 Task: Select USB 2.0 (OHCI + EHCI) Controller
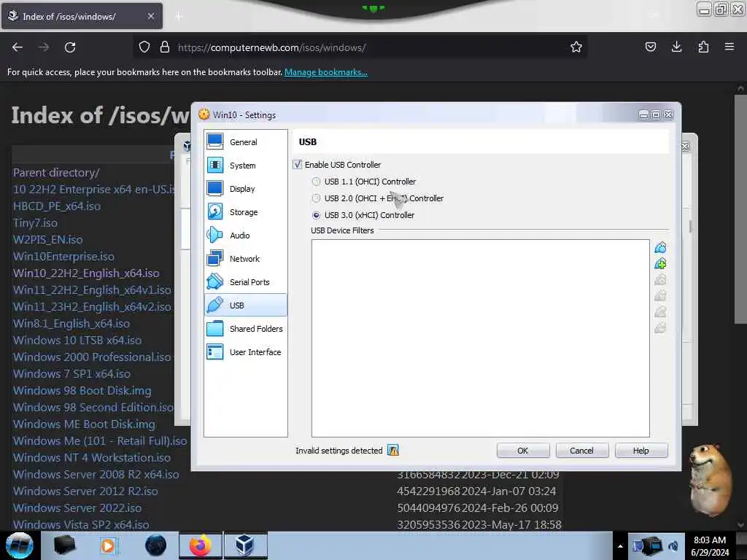point(317,198)
